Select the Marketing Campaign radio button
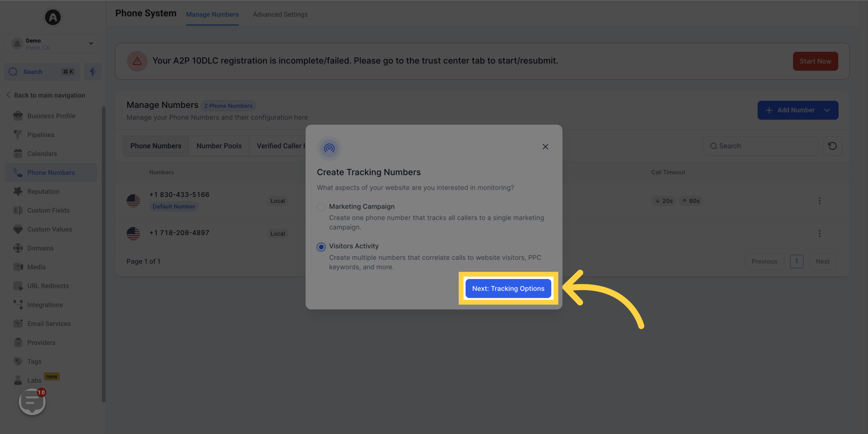The height and width of the screenshot is (434, 868). (320, 207)
